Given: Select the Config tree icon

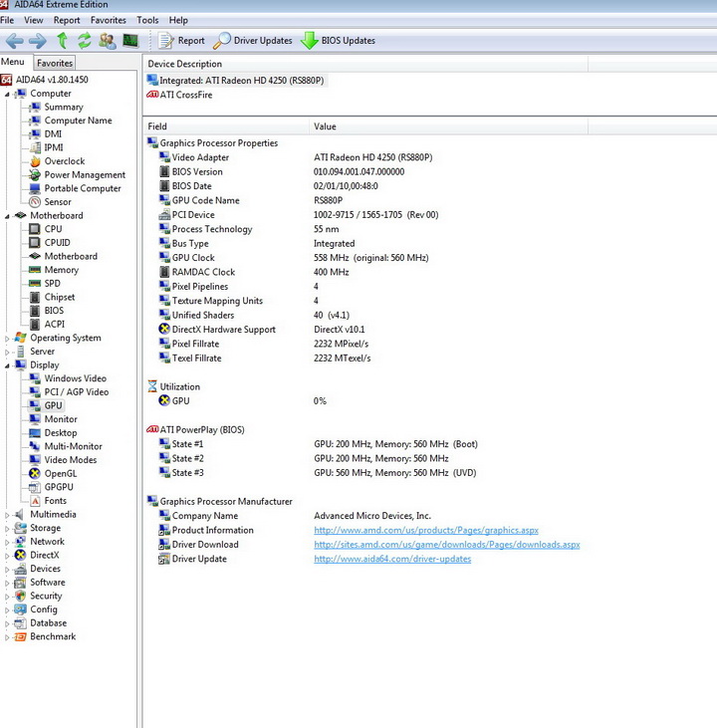Looking at the screenshot, I should [x=21, y=609].
